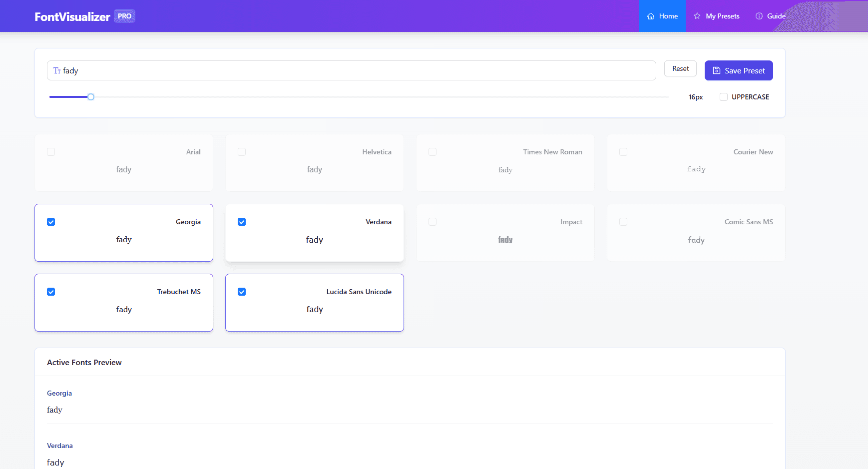
Task: Click the Arial card sample text
Action: pos(124,170)
